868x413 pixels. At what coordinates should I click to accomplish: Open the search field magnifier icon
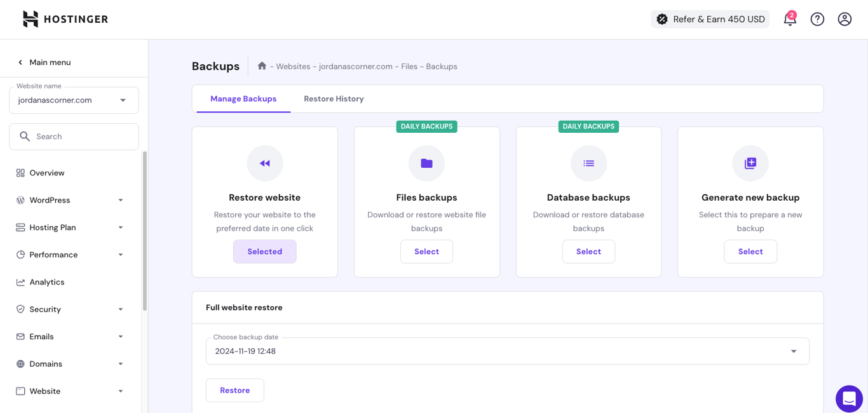[x=25, y=136]
